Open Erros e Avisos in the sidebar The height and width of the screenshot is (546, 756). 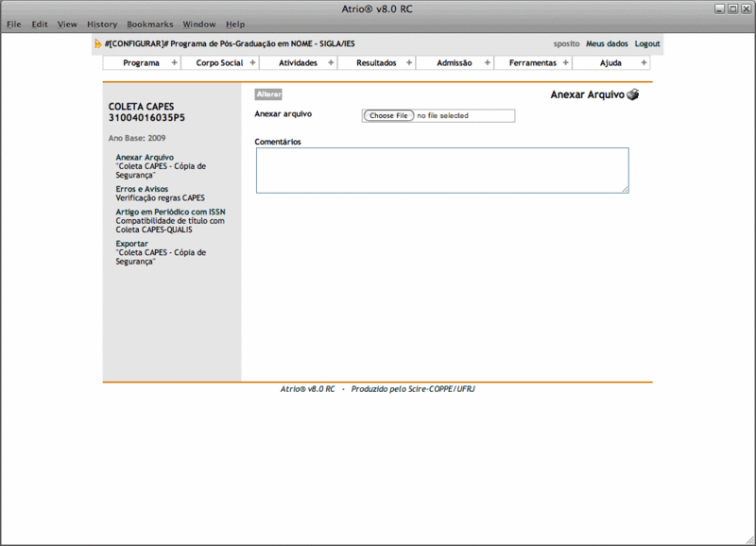tap(142, 189)
